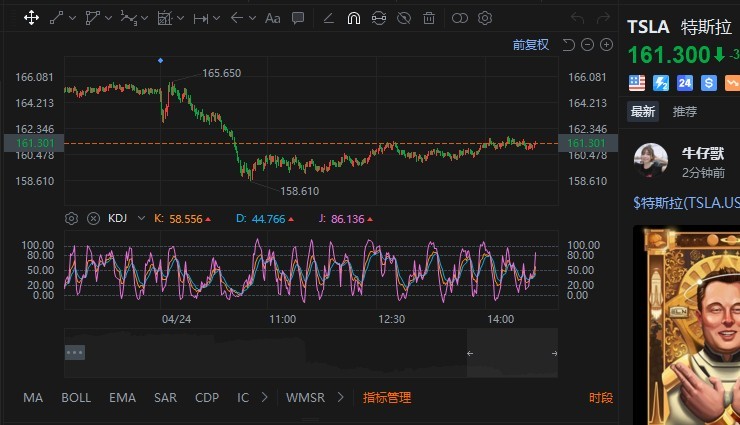
Task: Open the line tool options dropdown
Action: [72, 18]
